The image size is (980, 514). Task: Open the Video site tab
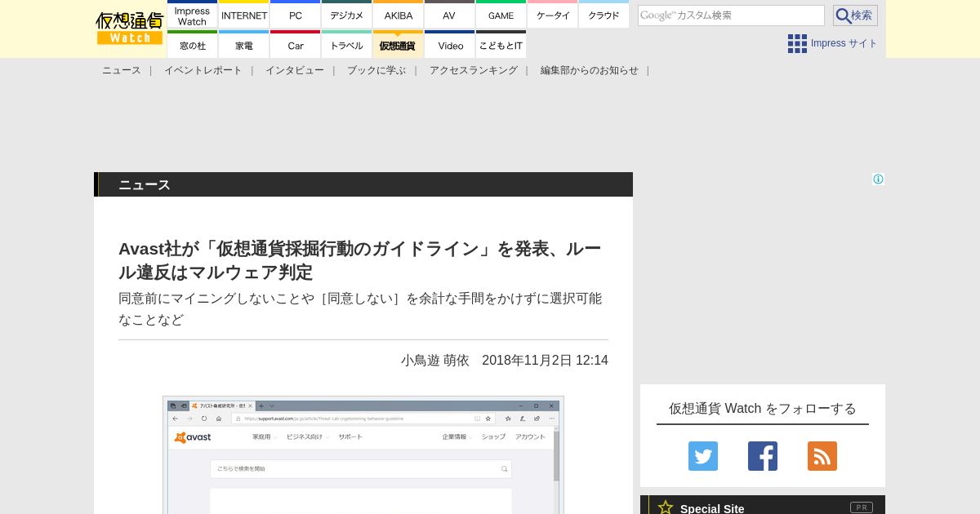tap(449, 45)
